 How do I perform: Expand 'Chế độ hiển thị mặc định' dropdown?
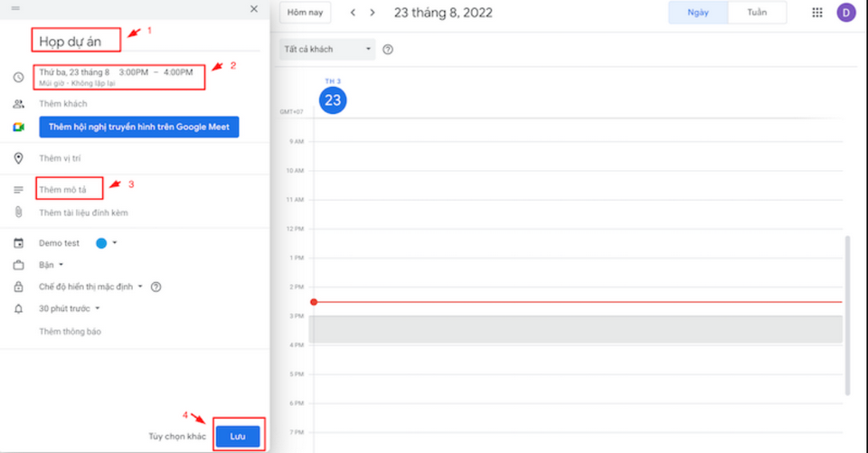tap(90, 287)
